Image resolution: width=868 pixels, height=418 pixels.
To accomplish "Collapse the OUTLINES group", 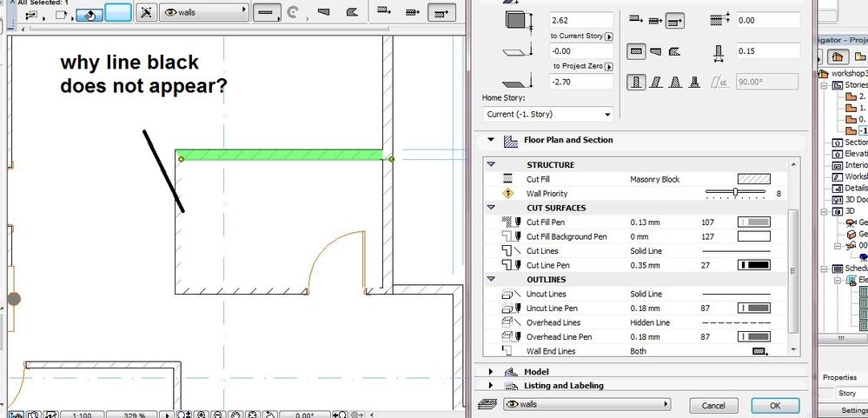I will point(490,279).
